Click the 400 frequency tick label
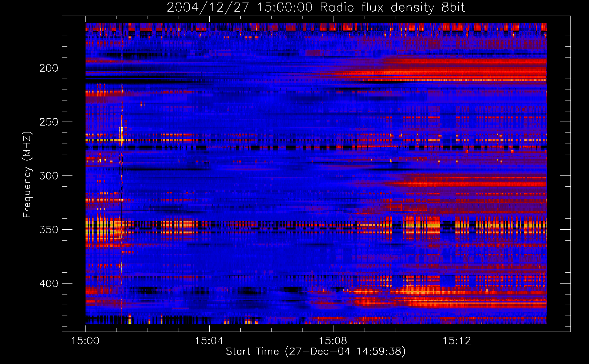Screen dimensions: 589x364 (x=49, y=284)
